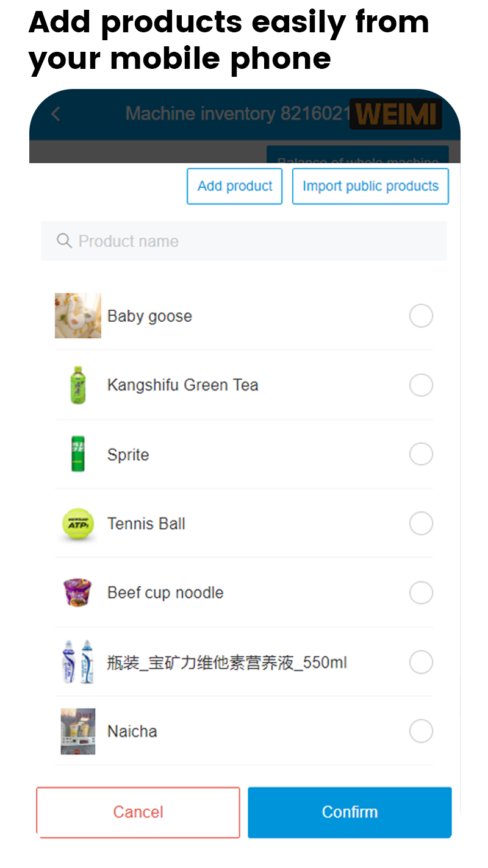Cancel the product selection
The width and height of the screenshot is (488, 868).
[x=138, y=812]
